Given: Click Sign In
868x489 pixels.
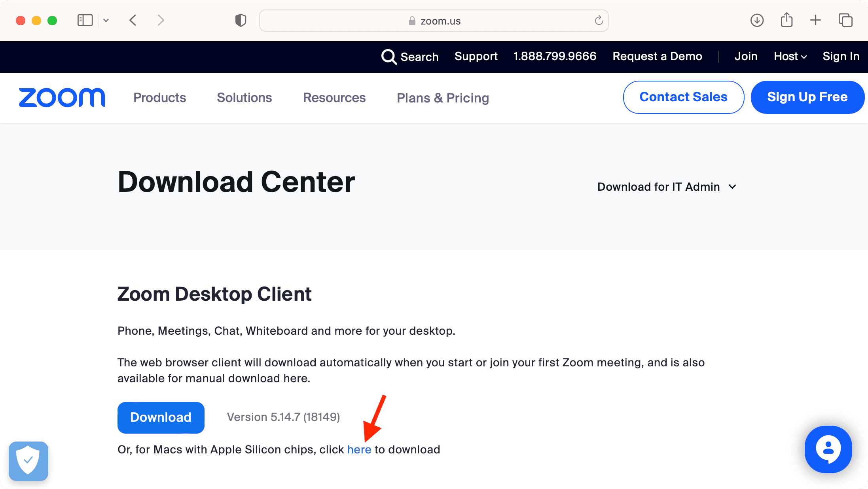Looking at the screenshot, I should click(x=841, y=56).
